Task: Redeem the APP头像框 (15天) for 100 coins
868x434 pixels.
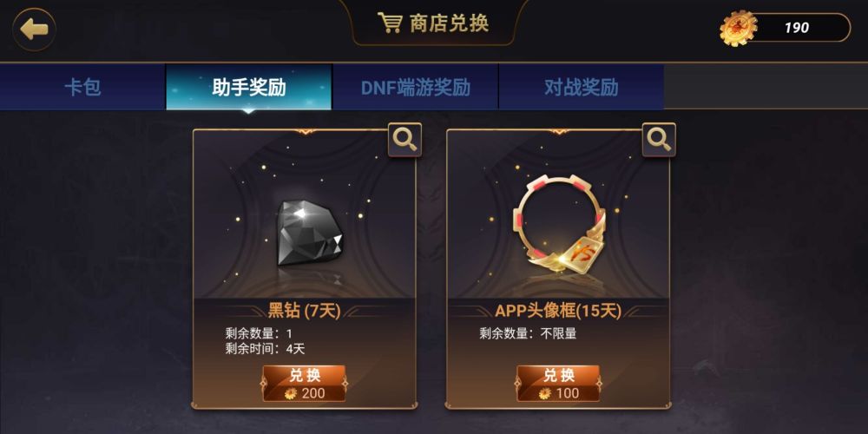Action: [x=558, y=383]
